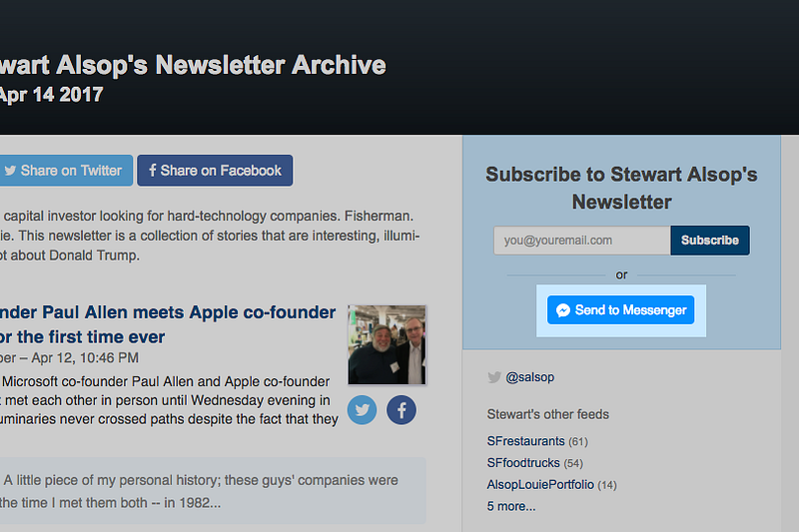Click the Twitter bird icon beside @salsop
The width and height of the screenshot is (799, 532).
pos(493,377)
